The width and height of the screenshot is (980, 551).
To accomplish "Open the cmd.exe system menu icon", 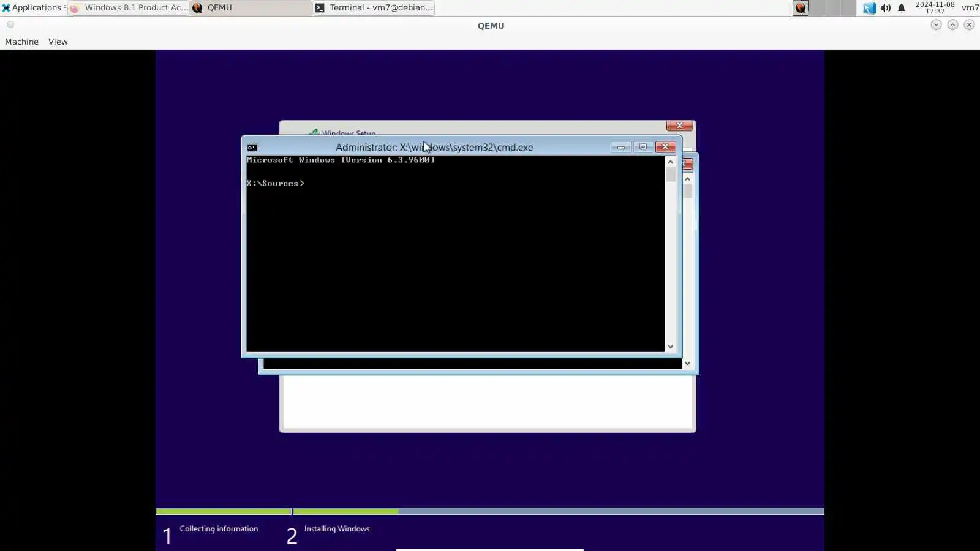I will coord(252,148).
